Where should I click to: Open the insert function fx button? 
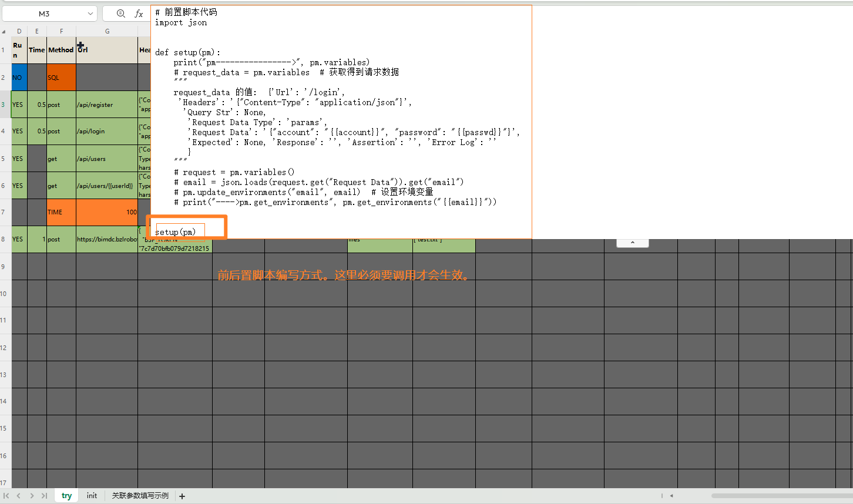click(x=139, y=14)
